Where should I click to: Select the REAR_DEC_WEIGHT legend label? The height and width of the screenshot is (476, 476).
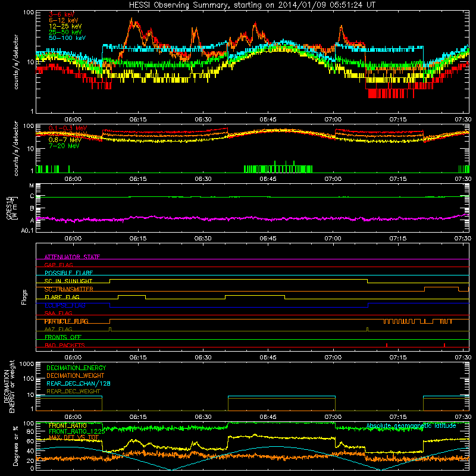[73, 392]
